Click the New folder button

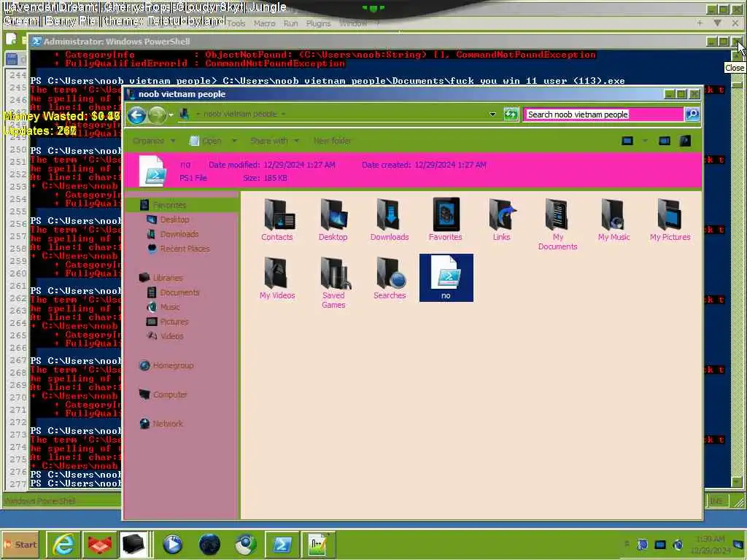click(x=332, y=141)
